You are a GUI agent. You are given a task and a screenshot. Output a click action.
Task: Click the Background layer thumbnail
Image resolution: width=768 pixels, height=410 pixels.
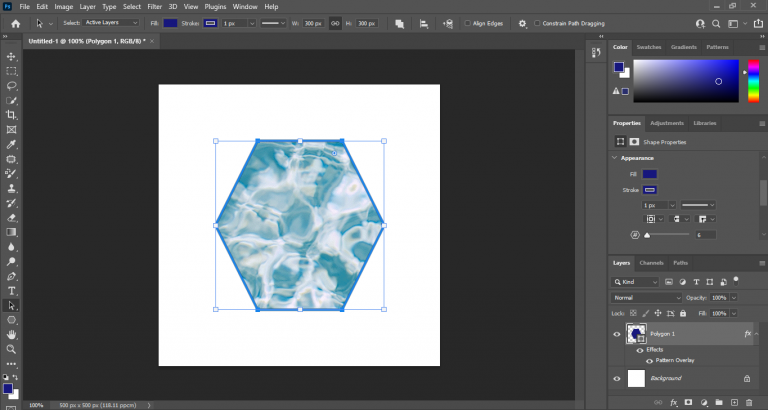point(636,378)
